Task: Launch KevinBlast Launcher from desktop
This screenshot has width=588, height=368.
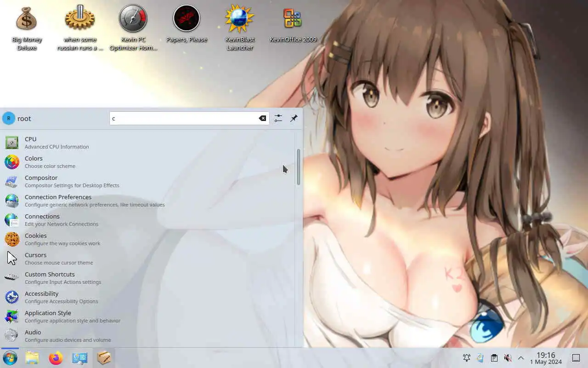Action: tap(240, 29)
